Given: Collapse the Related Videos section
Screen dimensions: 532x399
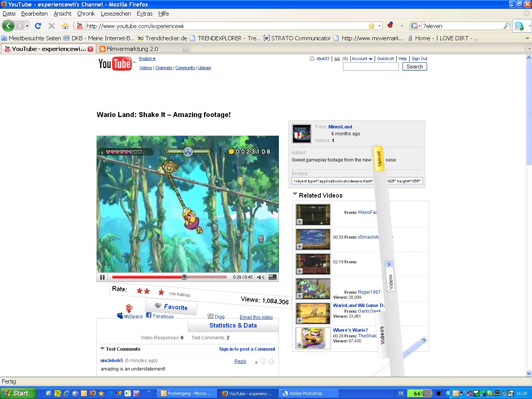Looking at the screenshot, I should point(295,194).
